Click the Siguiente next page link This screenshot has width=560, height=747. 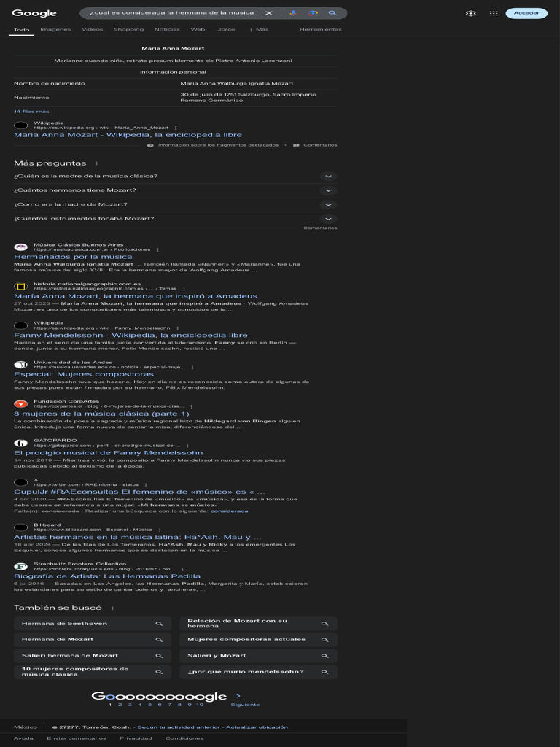(x=245, y=705)
